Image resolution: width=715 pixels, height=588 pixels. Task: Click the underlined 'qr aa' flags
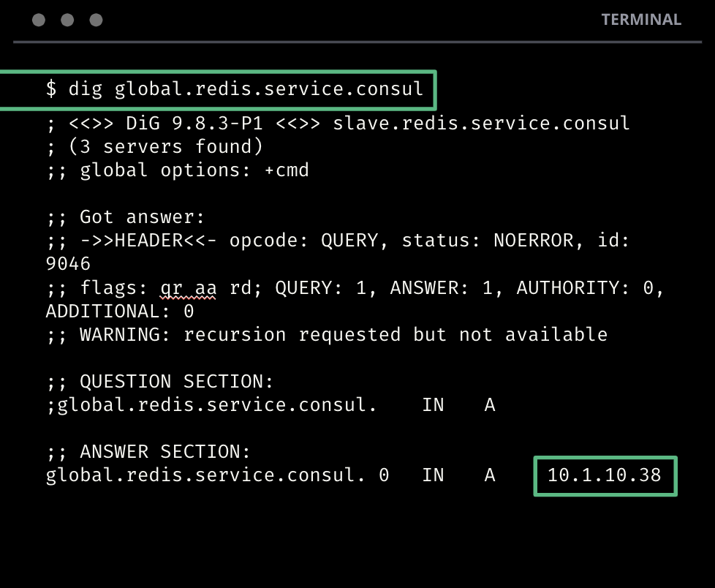pos(189,288)
